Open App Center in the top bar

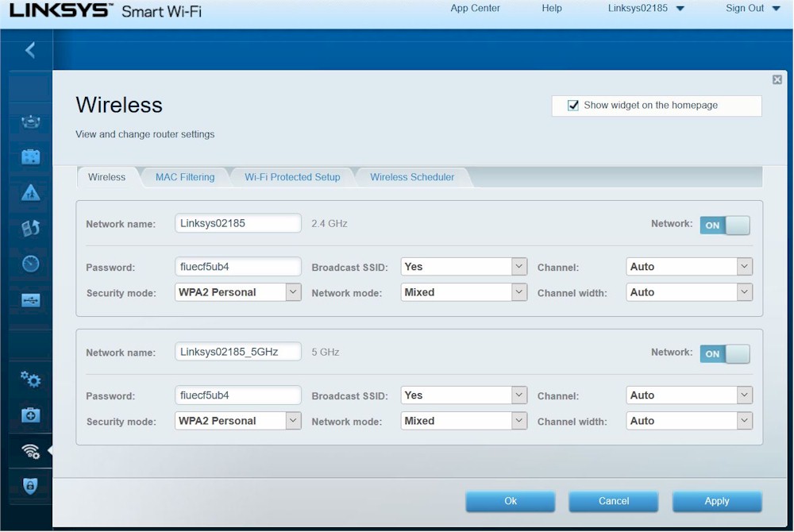(475, 8)
